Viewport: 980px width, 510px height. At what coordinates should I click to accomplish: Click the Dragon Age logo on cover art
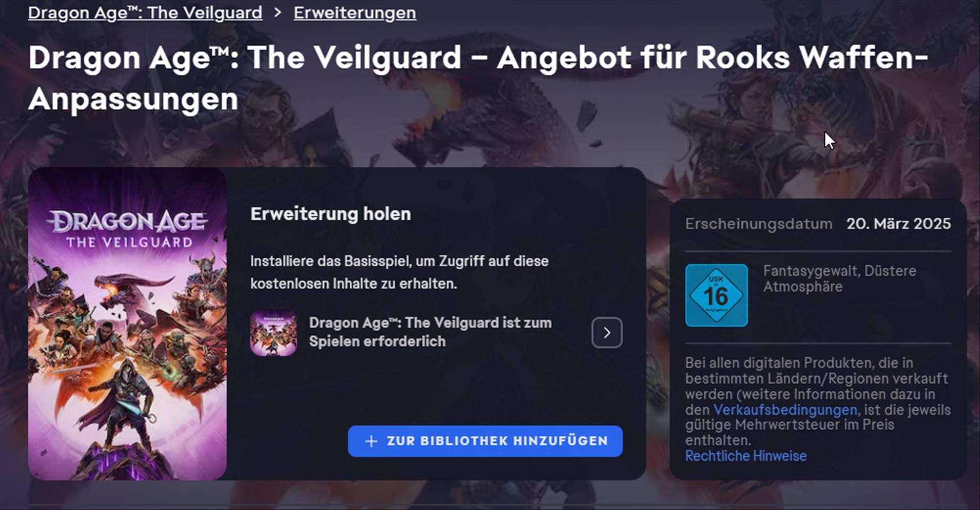[x=128, y=228]
